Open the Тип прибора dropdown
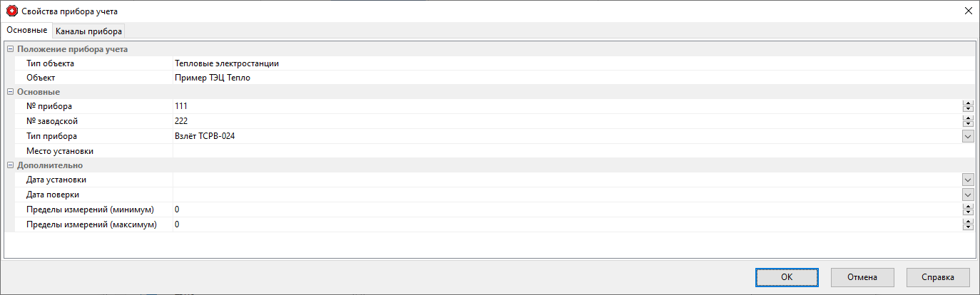This screenshot has width=980, height=295. [x=968, y=136]
